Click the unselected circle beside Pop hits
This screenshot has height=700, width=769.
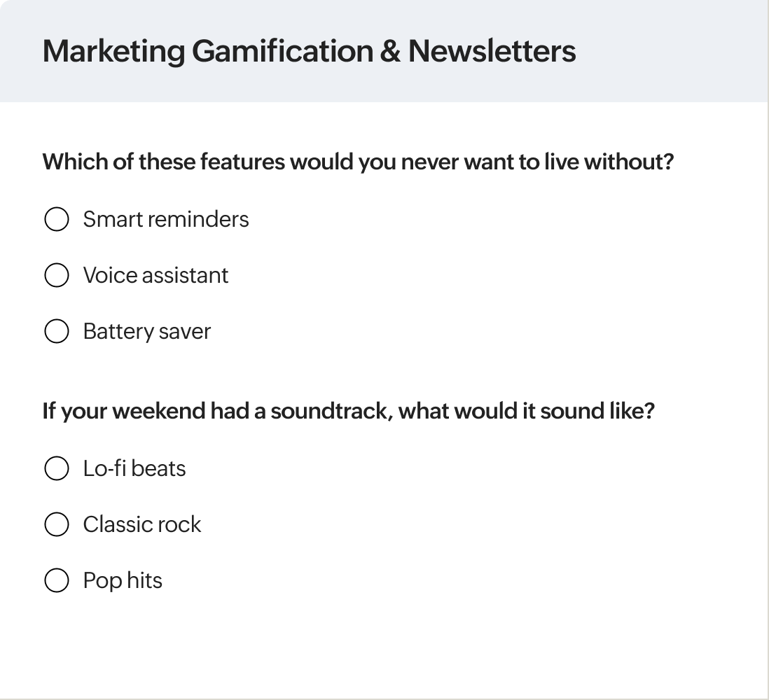click(x=56, y=580)
